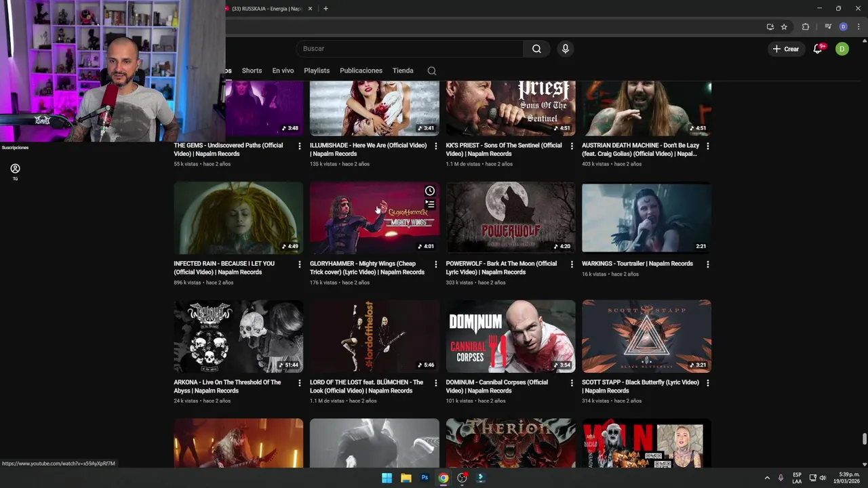This screenshot has width=868, height=488.
Task: Switch to Chrome in taskbar
Action: (x=443, y=478)
